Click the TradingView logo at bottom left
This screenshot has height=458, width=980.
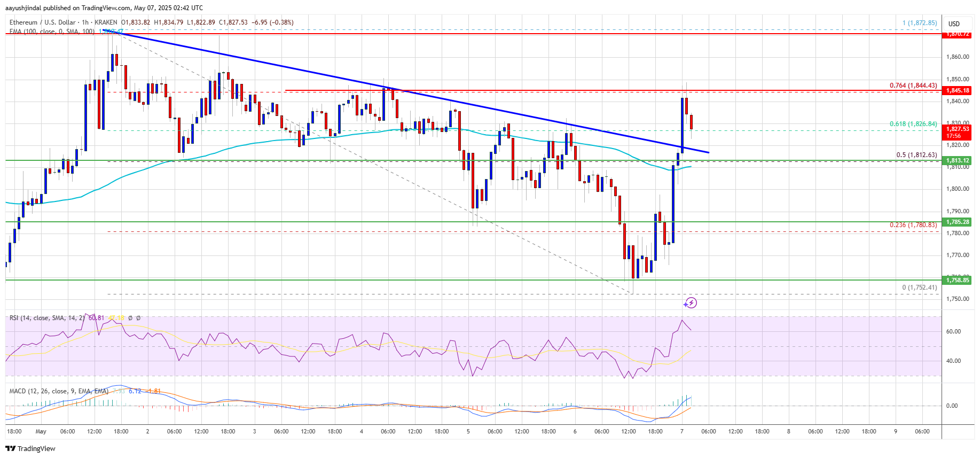tap(30, 448)
